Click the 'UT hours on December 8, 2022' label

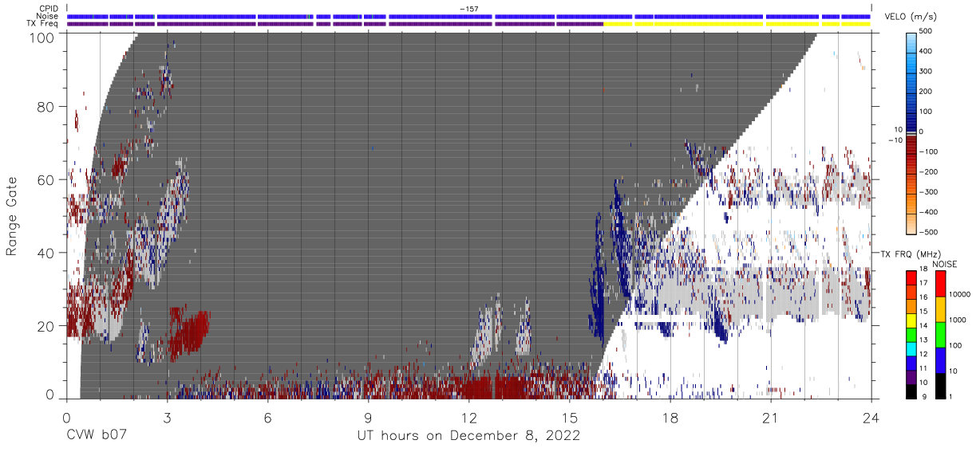point(468,436)
